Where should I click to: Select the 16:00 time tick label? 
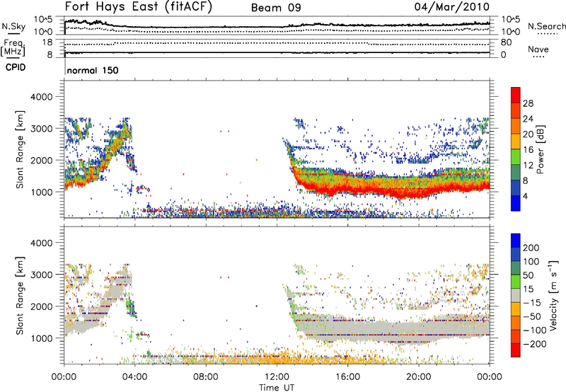pyautogui.click(x=348, y=376)
